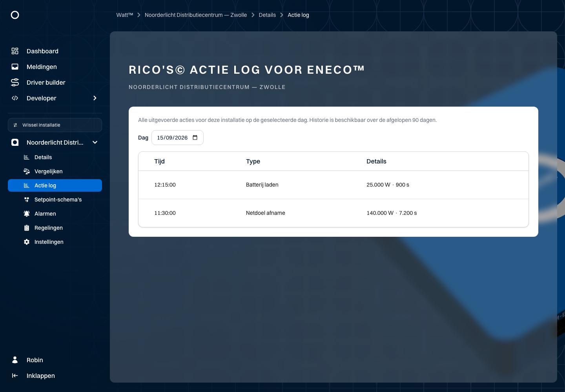Click the swap arrows icon in Wissel installatie
This screenshot has width=565, height=392.
pyautogui.click(x=15, y=125)
